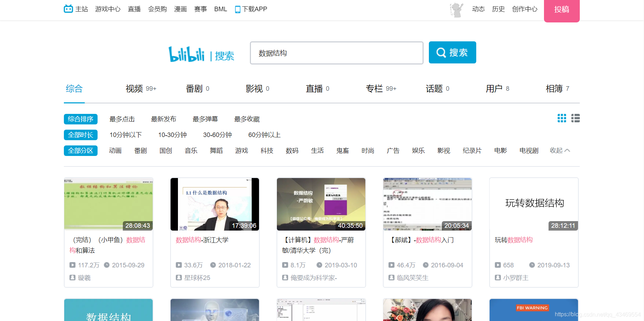Open the user avatar icon
Viewport: 644px width, 321px height.
455,10
